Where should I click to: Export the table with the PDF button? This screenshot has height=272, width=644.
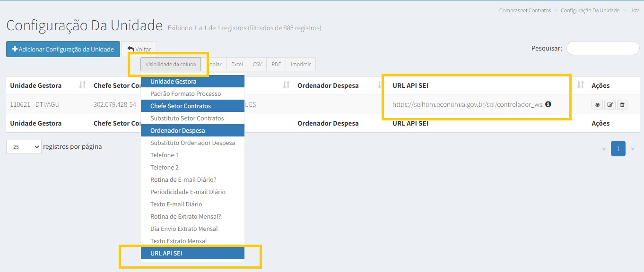[276, 64]
